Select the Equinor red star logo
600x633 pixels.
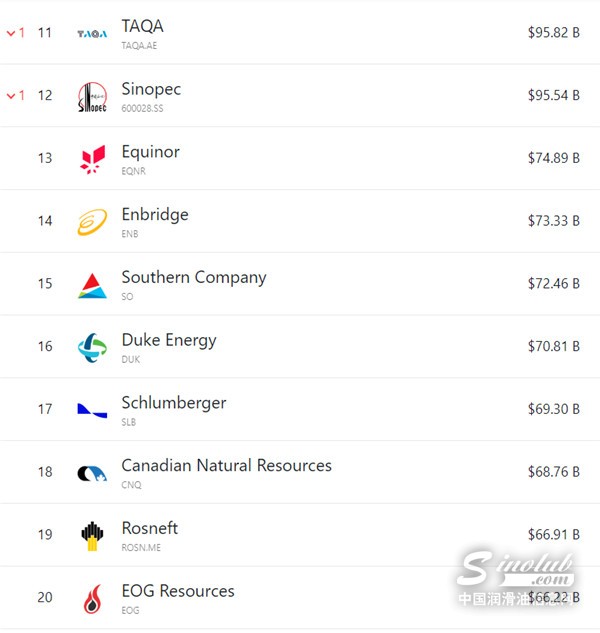click(x=93, y=159)
